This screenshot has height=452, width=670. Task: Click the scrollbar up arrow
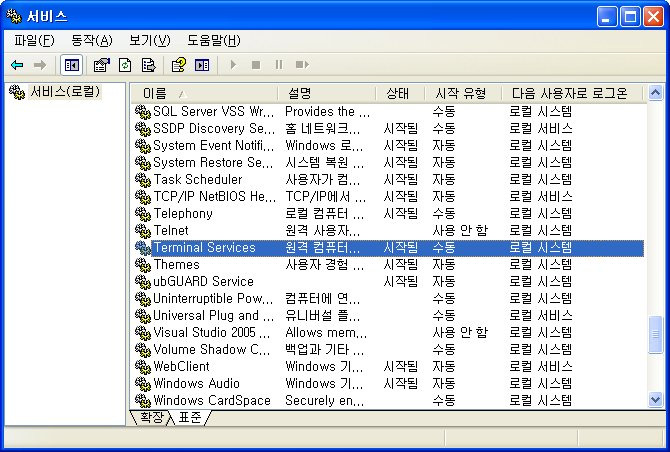[655, 93]
